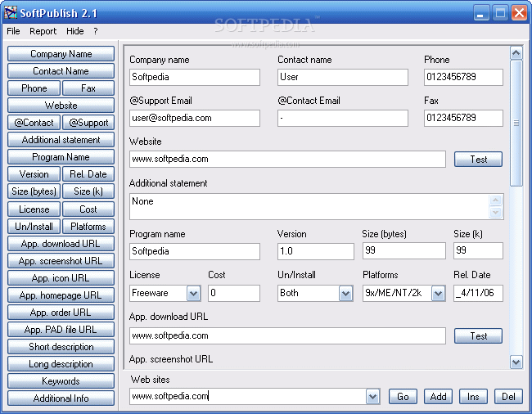Click the Rel. Date field showing 4/11/06

pos(479,293)
